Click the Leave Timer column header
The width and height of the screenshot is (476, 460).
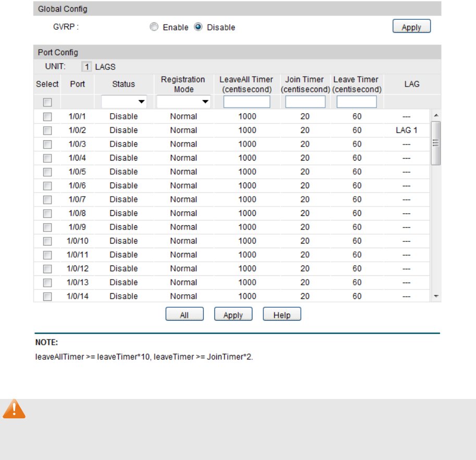pyautogui.click(x=357, y=84)
